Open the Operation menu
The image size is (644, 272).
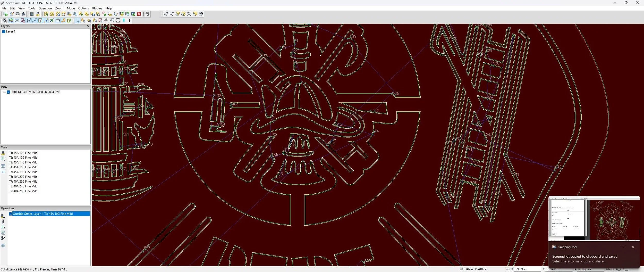pos(45,8)
